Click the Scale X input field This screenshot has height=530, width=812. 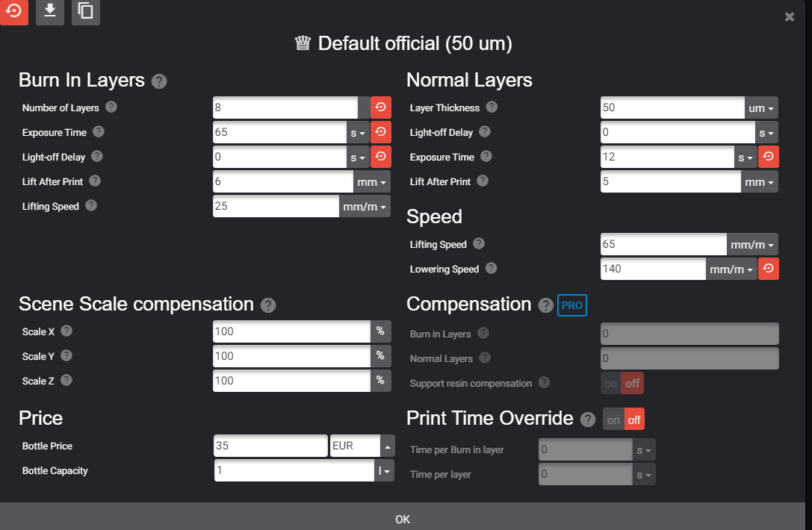[x=291, y=331]
